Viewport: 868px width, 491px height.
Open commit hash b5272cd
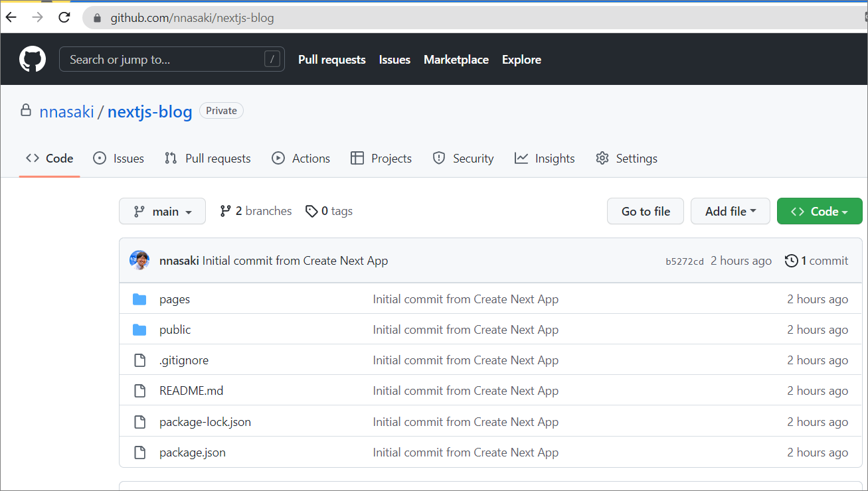[x=685, y=261]
